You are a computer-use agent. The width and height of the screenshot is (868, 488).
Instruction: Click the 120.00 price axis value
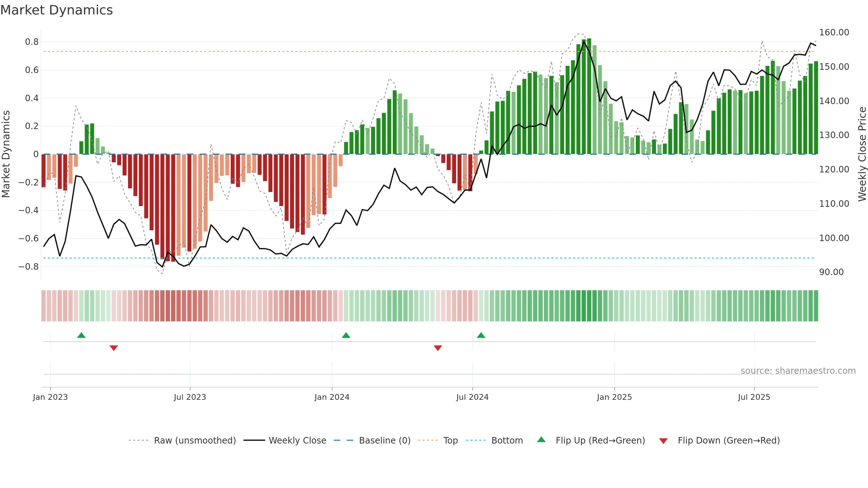pyautogui.click(x=834, y=169)
